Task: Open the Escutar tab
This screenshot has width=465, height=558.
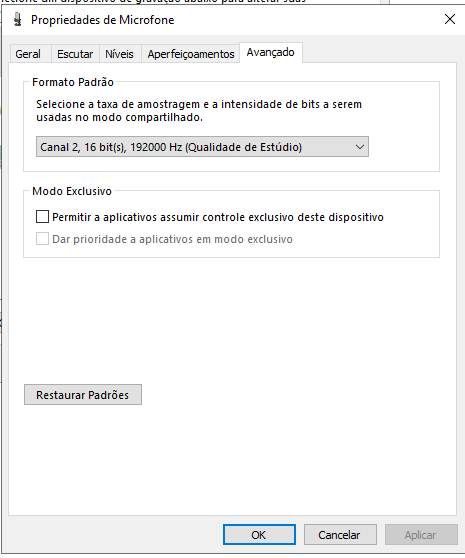Action: tap(75, 54)
